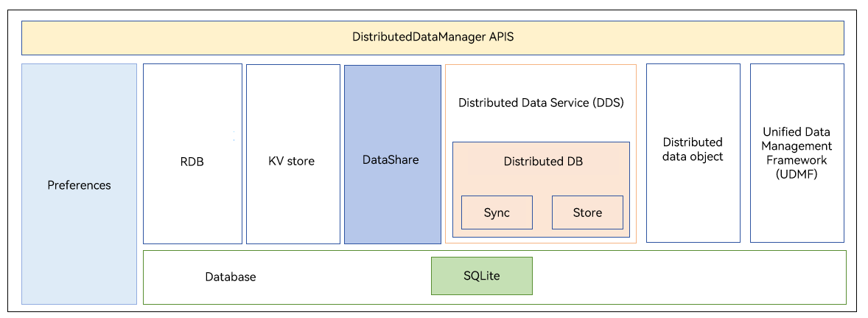Click the DistributedDataManager APIS title text
Image resolution: width=868 pixels, height=318 pixels.
pos(433,37)
